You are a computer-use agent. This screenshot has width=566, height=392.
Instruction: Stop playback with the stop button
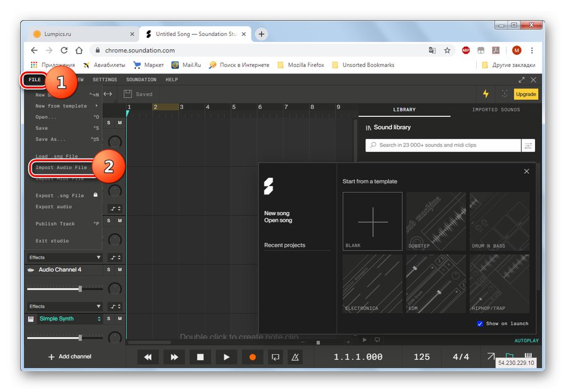click(200, 357)
